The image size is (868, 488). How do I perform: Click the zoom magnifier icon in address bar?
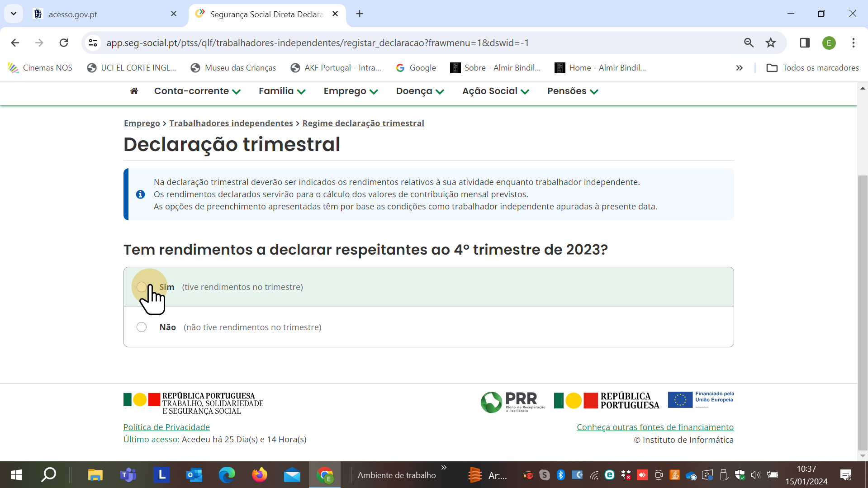(749, 43)
